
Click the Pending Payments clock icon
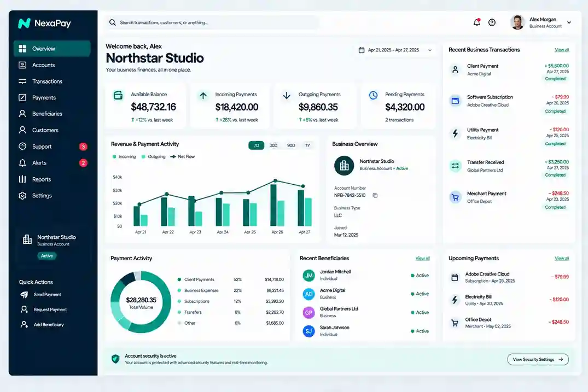tap(373, 95)
